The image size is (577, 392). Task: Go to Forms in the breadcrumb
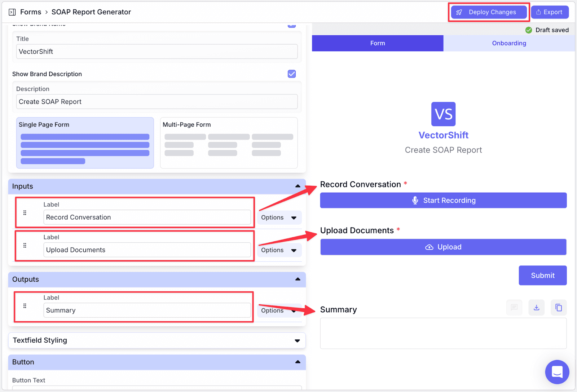pyautogui.click(x=31, y=12)
